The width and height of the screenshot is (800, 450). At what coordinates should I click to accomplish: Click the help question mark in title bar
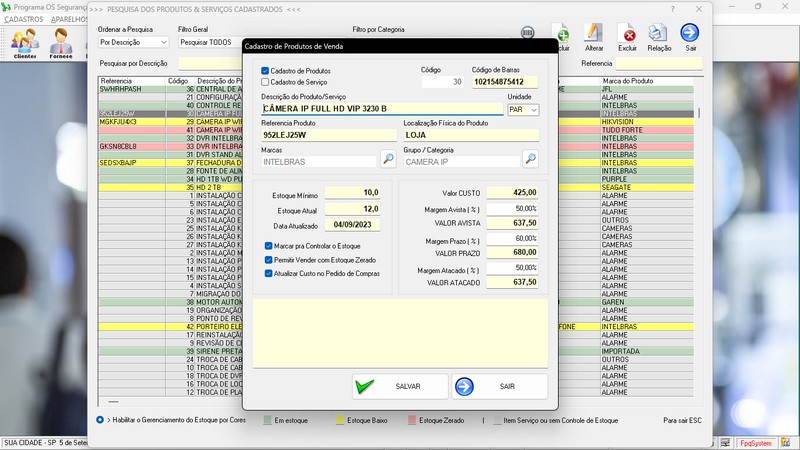pyautogui.click(x=672, y=9)
